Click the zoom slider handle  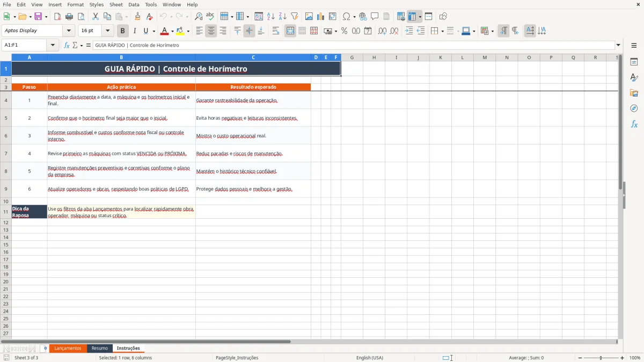click(601, 358)
